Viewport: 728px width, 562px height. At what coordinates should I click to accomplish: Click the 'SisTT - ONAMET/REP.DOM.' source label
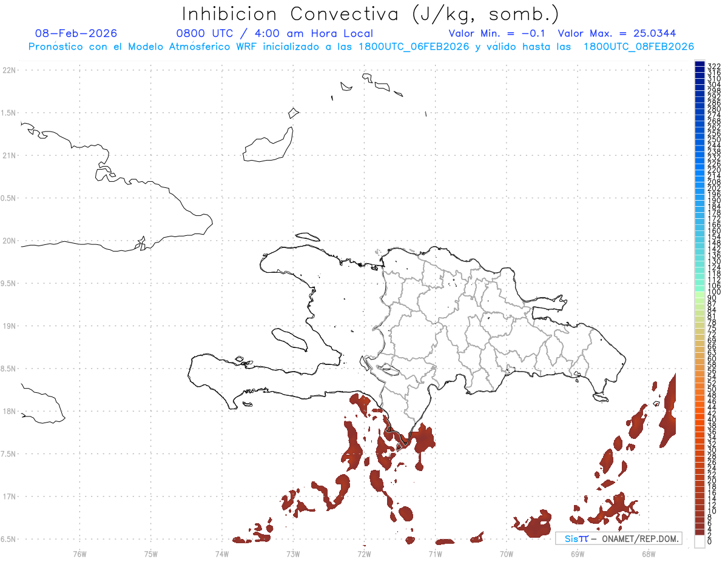click(x=619, y=538)
